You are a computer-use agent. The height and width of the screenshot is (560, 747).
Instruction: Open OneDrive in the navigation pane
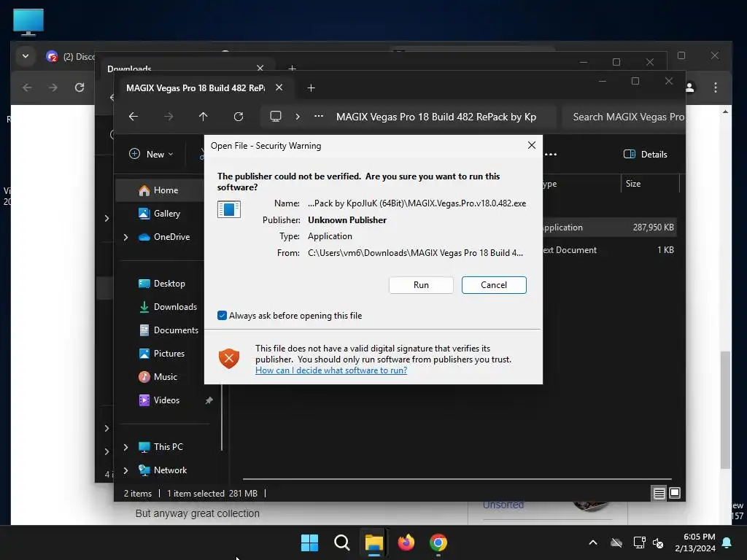pyautogui.click(x=171, y=237)
